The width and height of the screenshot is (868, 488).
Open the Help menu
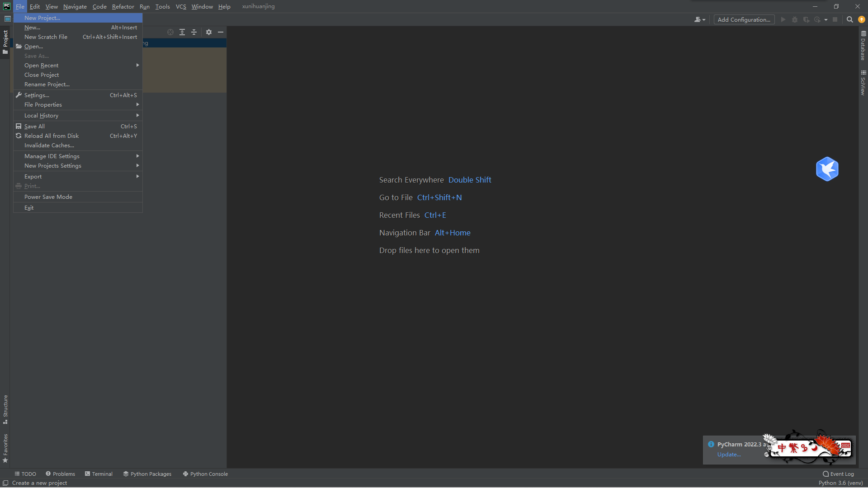pyautogui.click(x=224, y=6)
